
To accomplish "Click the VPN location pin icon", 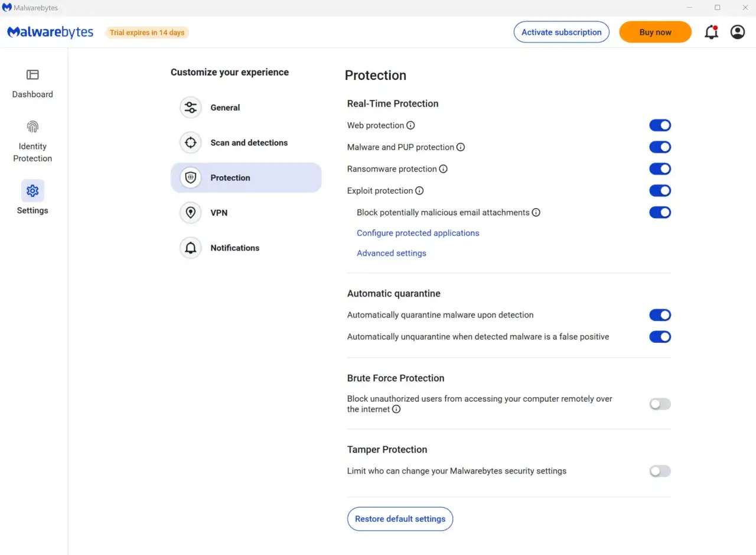I will (190, 213).
